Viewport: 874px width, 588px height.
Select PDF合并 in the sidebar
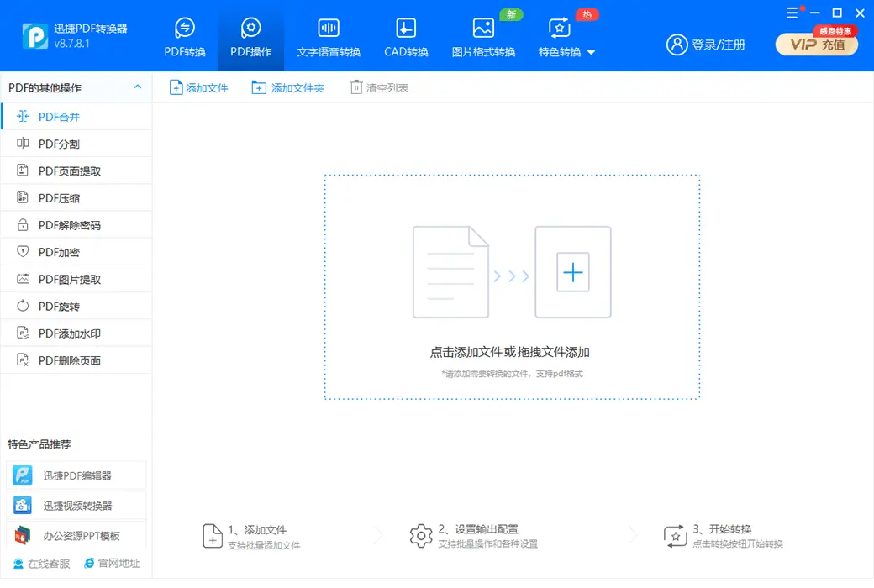[76, 117]
